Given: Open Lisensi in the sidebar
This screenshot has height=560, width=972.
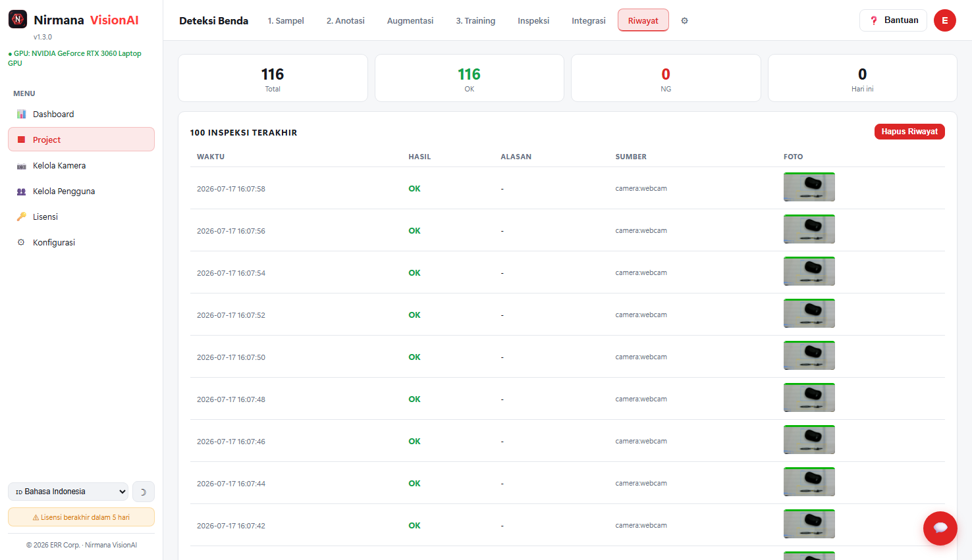Looking at the screenshot, I should (x=81, y=216).
